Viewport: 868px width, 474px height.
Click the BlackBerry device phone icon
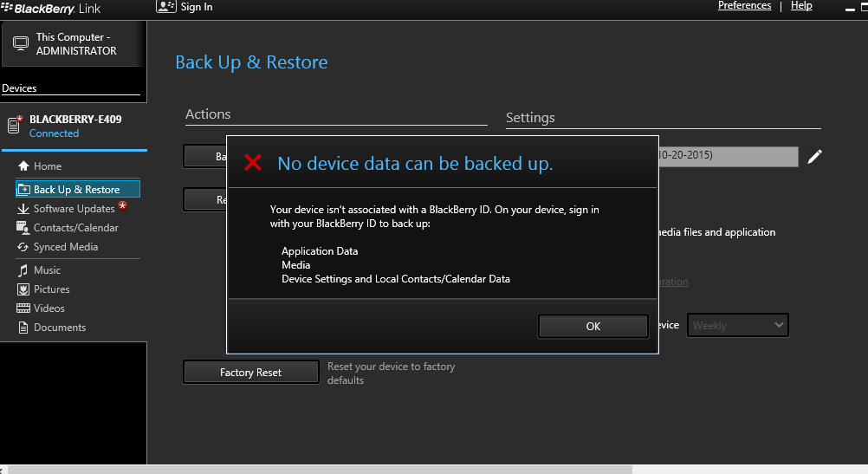pyautogui.click(x=15, y=125)
